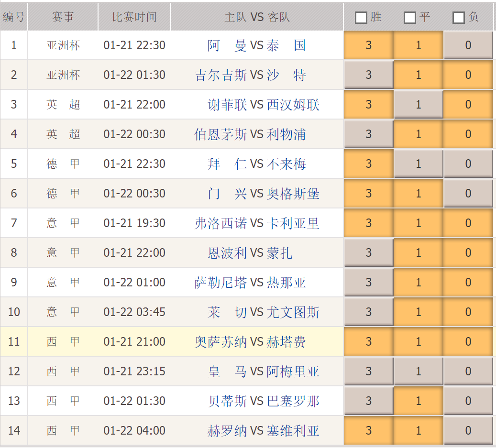The height and width of the screenshot is (448, 496).
Task: Choose loss (0) for match 6 门兴 VS 奥格斯堡
Action: click(468, 193)
